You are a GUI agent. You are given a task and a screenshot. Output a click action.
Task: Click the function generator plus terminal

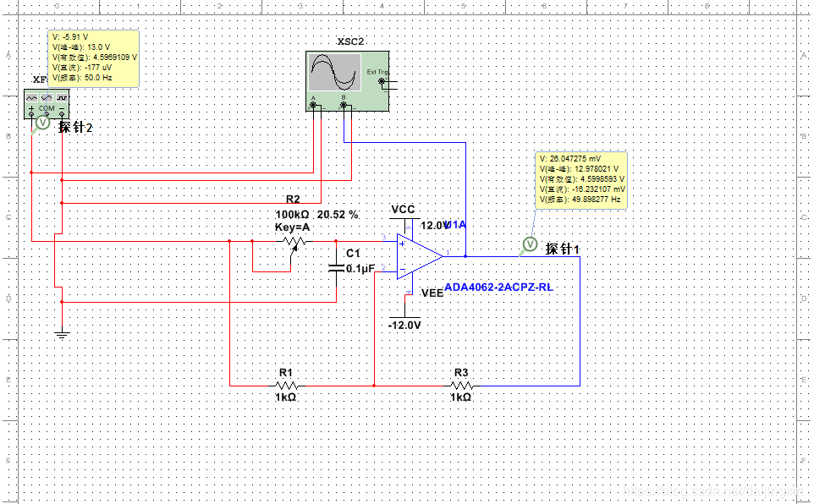pyautogui.click(x=31, y=113)
